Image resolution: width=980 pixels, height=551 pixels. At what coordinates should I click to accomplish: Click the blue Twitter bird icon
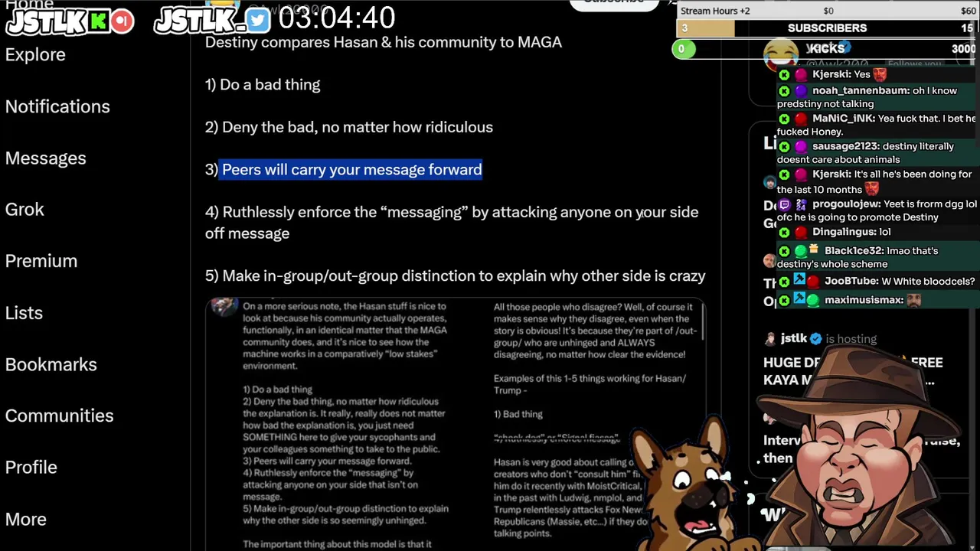(x=258, y=21)
